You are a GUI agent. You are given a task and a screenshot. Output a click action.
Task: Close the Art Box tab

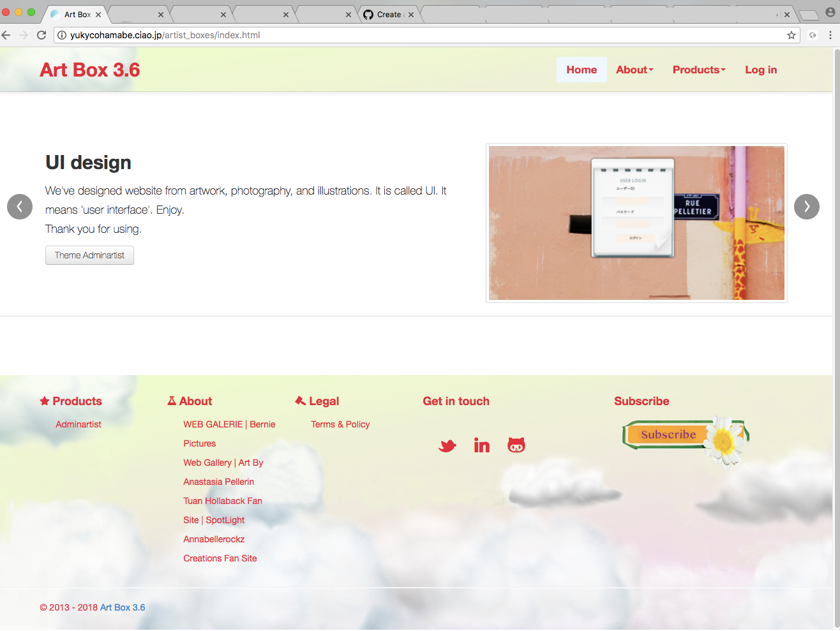coord(98,15)
